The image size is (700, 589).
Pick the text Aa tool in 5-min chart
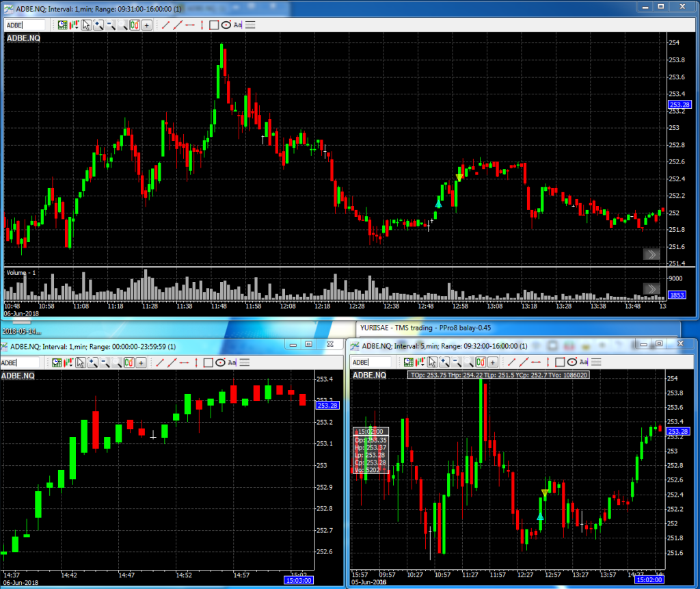pyautogui.click(x=582, y=363)
